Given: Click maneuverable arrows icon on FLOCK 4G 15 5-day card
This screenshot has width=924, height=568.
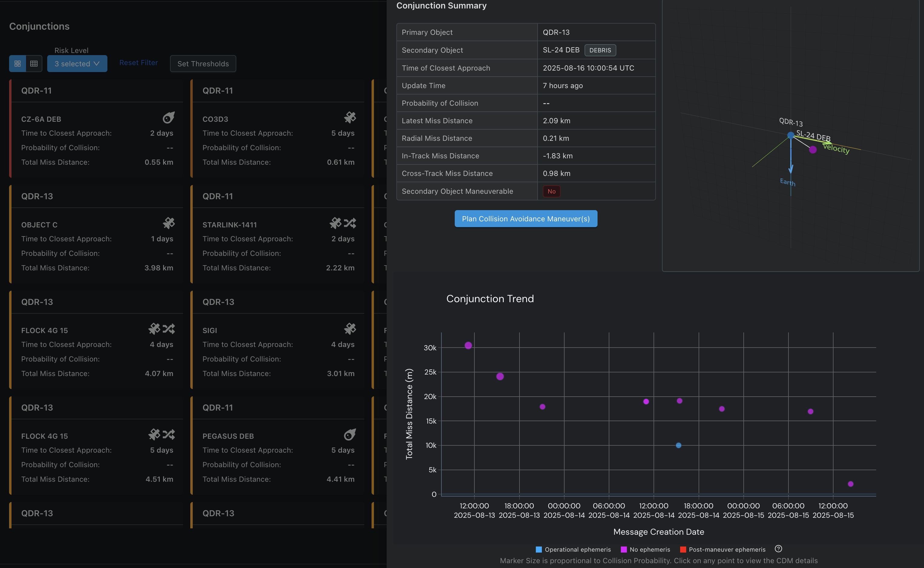Looking at the screenshot, I should (169, 434).
